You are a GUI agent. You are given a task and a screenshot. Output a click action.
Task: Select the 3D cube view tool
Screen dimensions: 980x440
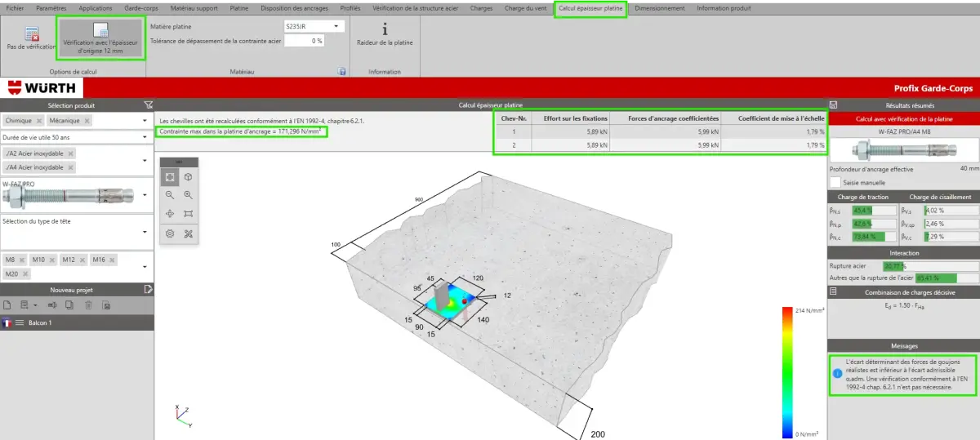pyautogui.click(x=189, y=177)
